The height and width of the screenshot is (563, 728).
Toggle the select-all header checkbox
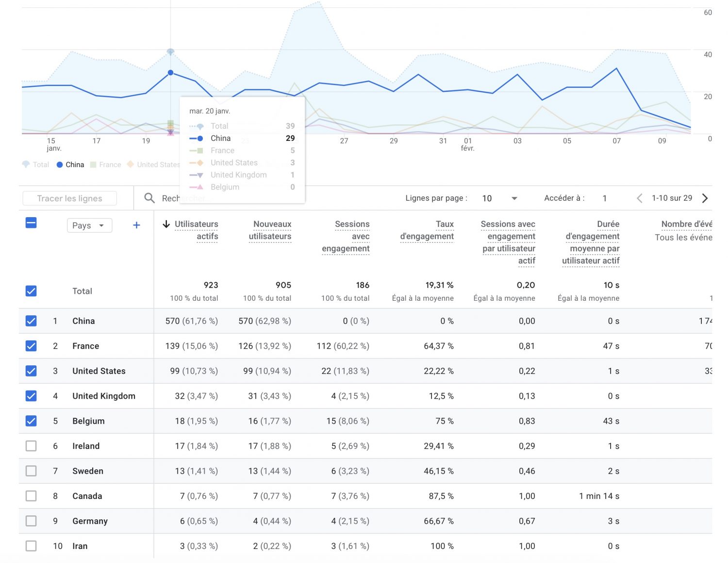pyautogui.click(x=31, y=223)
